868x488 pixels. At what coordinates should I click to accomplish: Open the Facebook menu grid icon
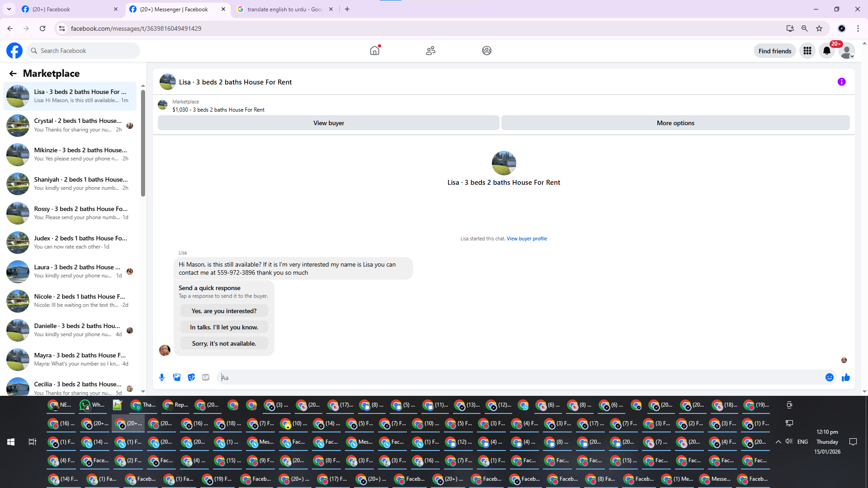[807, 51]
